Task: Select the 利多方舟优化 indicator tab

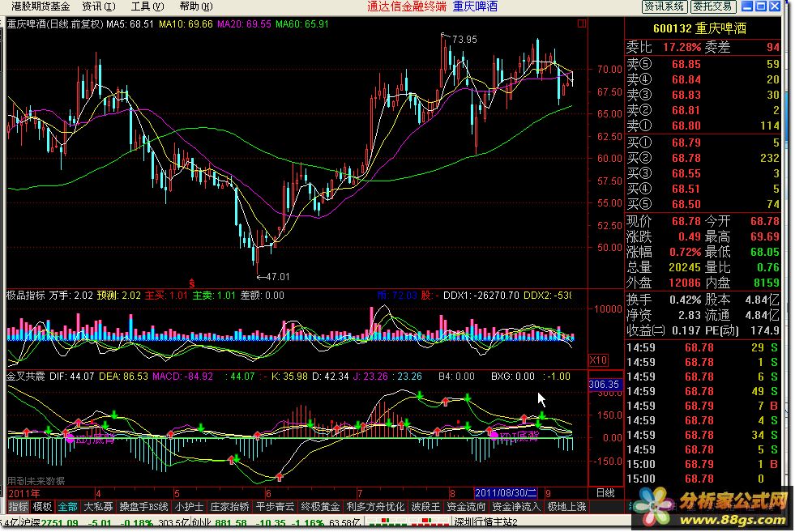Action: 375,507
